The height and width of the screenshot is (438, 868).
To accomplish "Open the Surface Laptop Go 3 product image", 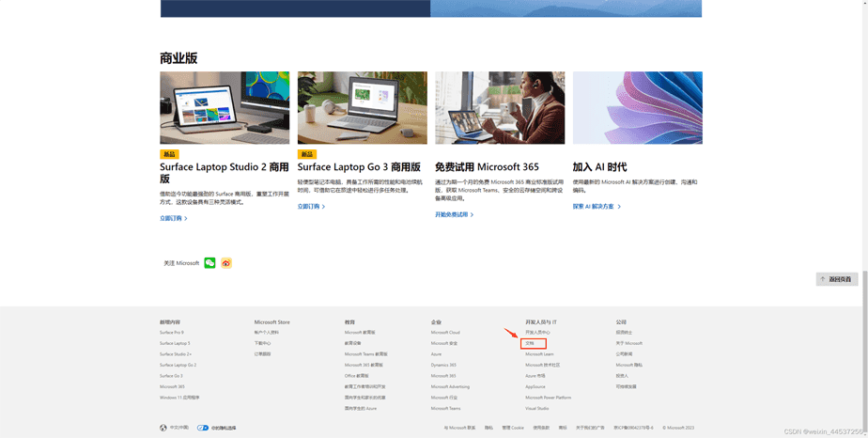I will (x=362, y=108).
